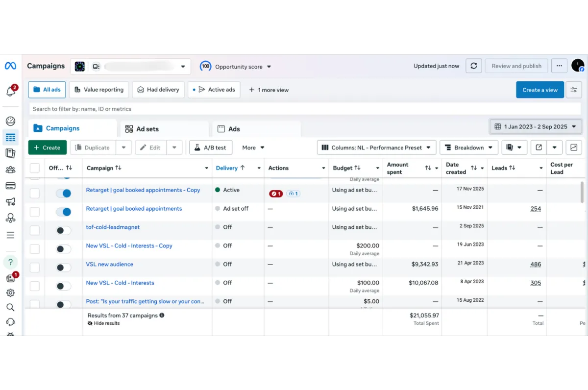Open the Edit options arrow
The height and width of the screenshot is (390, 588).
(x=174, y=147)
